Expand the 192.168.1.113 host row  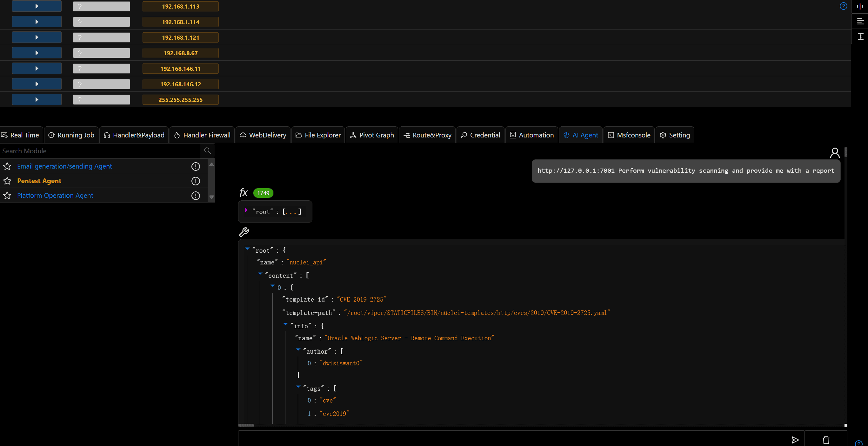point(37,6)
